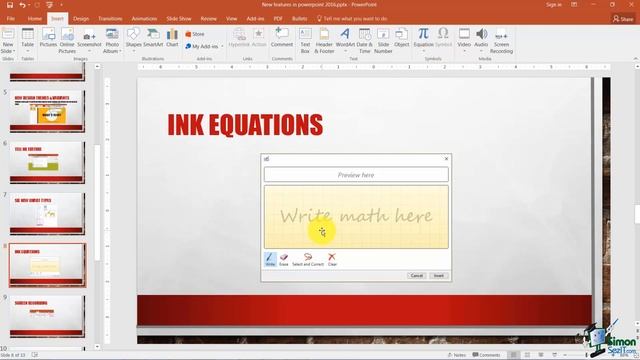Click the Share button

[x=623, y=19]
